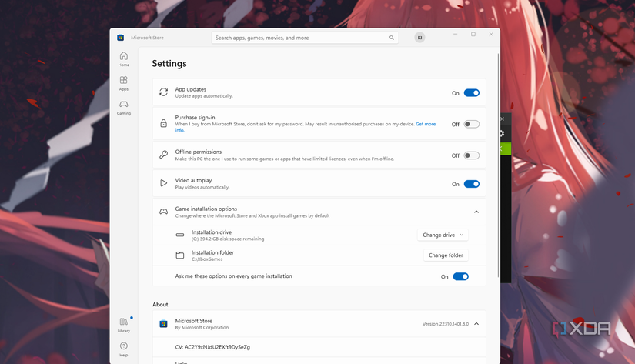Click the Installation folder icon
This screenshot has height=364, width=635.
click(x=180, y=255)
